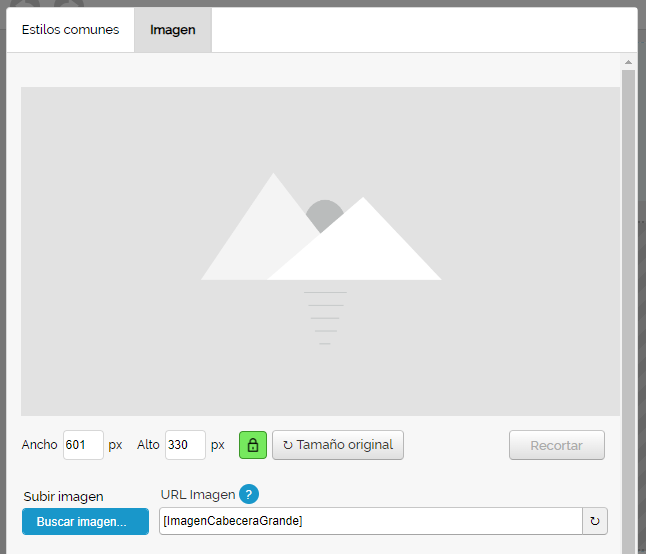The width and height of the screenshot is (646, 554).
Task: Focus the Alto height input
Action: click(x=184, y=445)
